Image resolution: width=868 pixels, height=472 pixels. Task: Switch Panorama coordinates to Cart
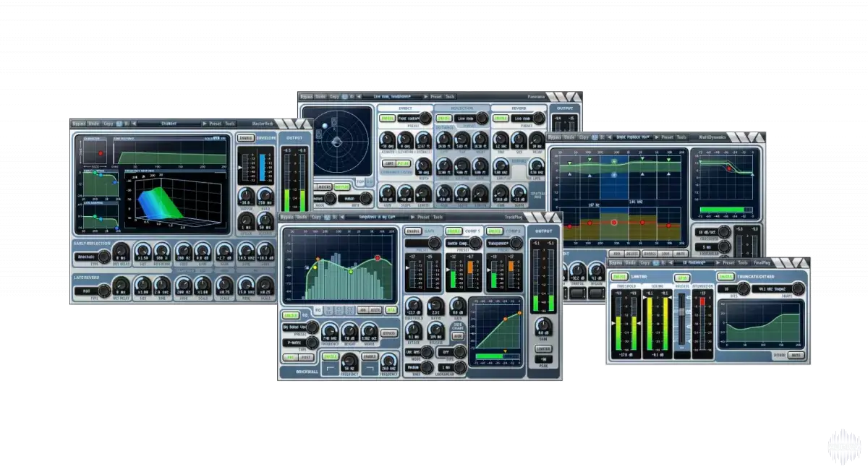tap(388, 163)
